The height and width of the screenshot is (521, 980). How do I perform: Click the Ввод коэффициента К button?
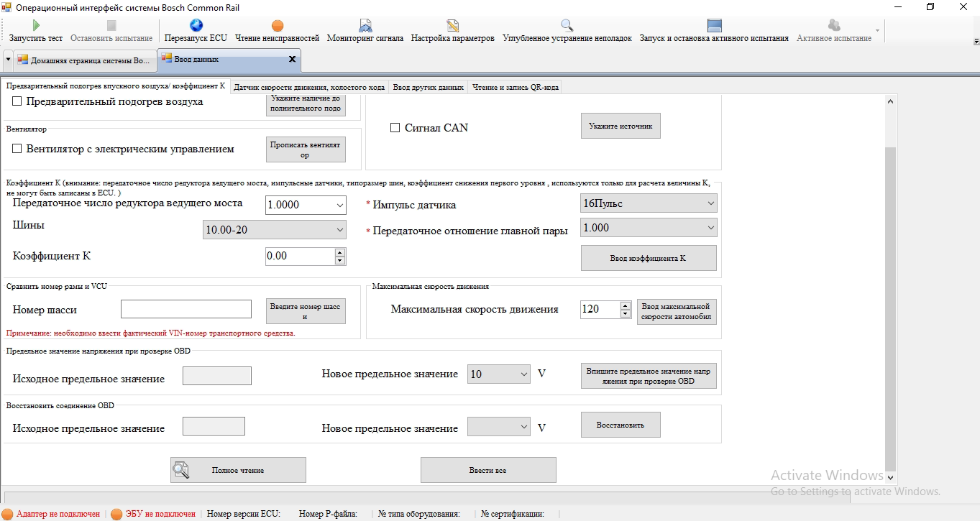649,258
